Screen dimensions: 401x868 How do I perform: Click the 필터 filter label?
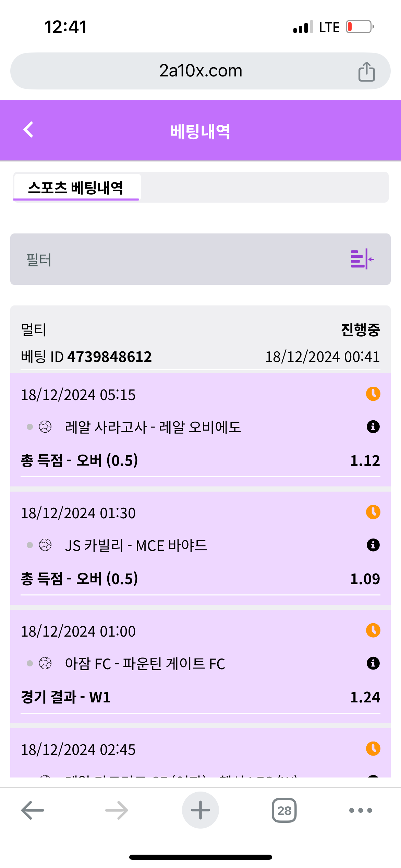pyautogui.click(x=39, y=260)
